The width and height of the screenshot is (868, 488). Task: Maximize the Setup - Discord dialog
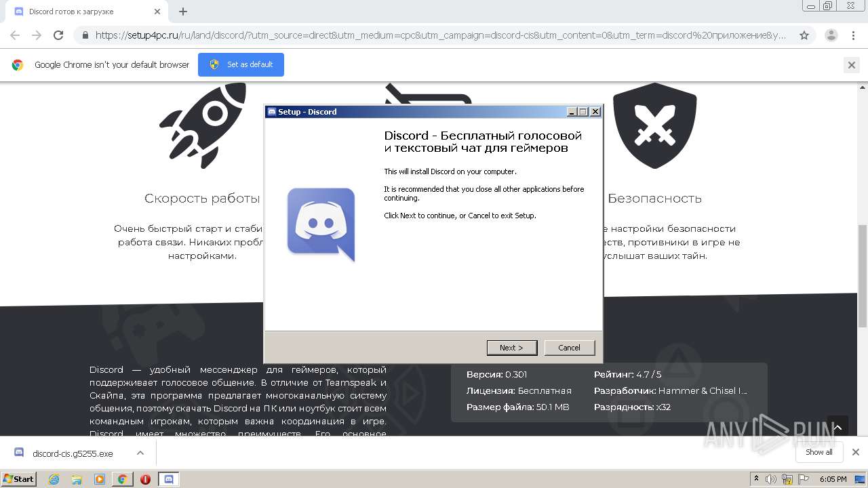583,112
